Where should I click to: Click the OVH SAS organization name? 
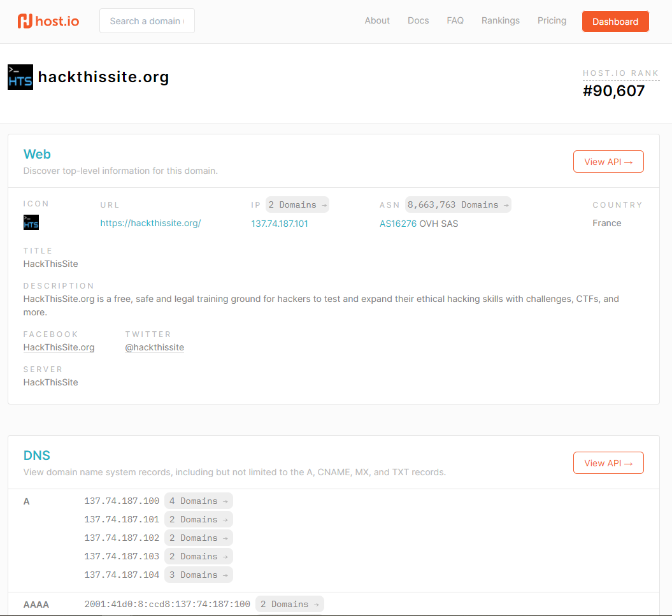pyautogui.click(x=438, y=224)
